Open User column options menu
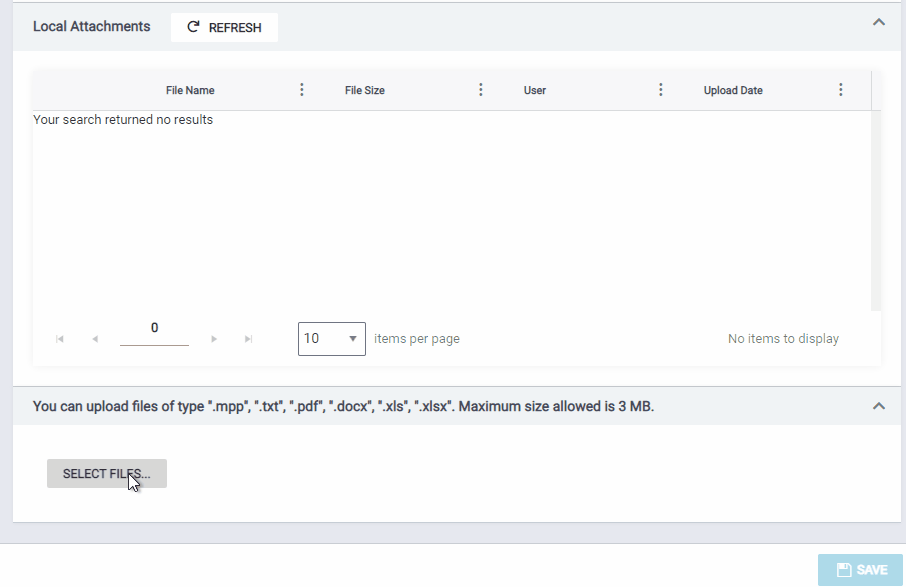 click(x=660, y=90)
